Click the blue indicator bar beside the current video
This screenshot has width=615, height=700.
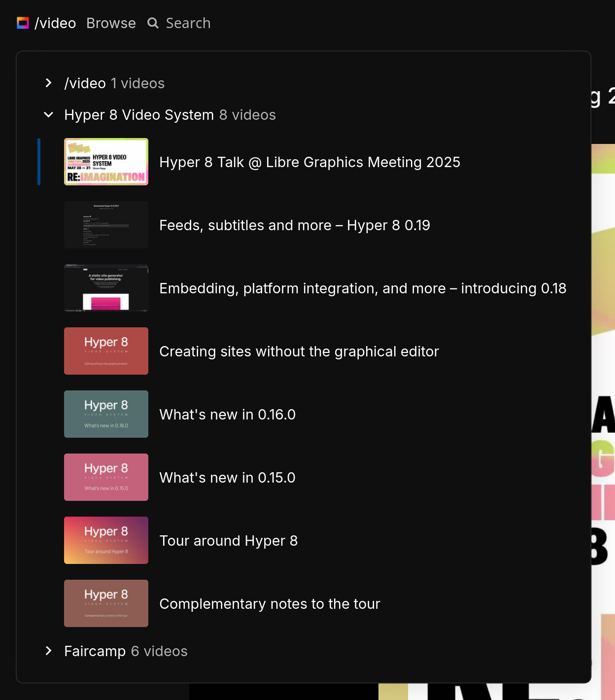point(39,162)
